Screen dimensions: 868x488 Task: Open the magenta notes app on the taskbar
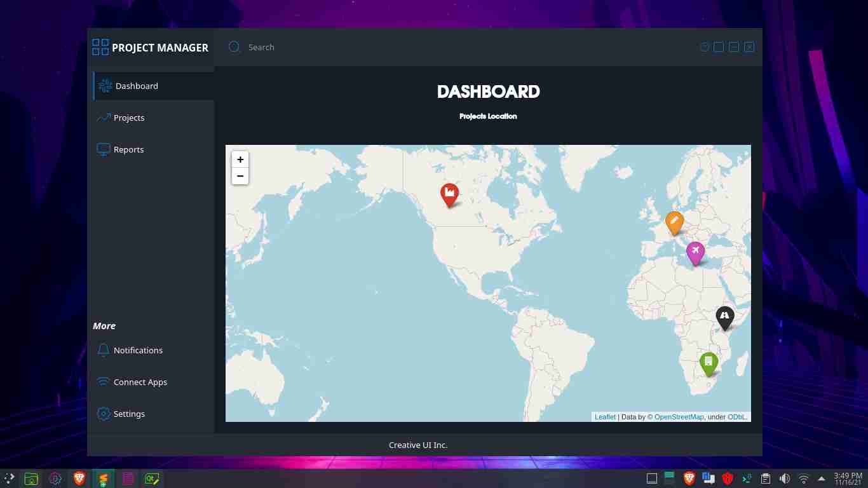click(128, 478)
